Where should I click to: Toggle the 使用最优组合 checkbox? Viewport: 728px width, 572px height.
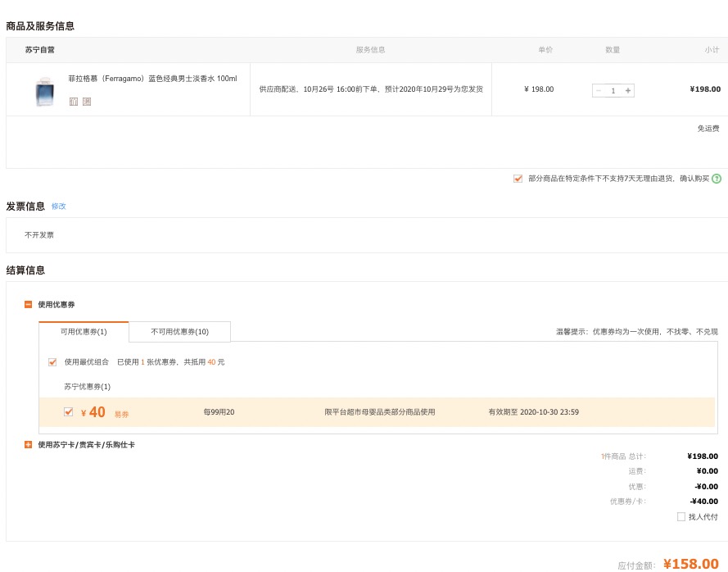[x=52, y=362]
